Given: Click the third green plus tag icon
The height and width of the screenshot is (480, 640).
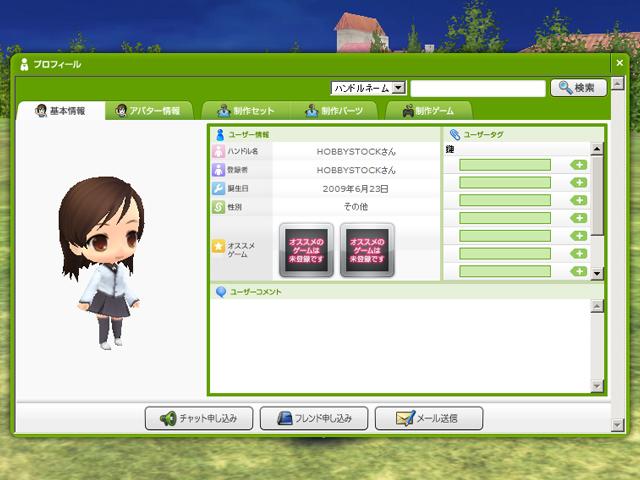Looking at the screenshot, I should [x=578, y=200].
